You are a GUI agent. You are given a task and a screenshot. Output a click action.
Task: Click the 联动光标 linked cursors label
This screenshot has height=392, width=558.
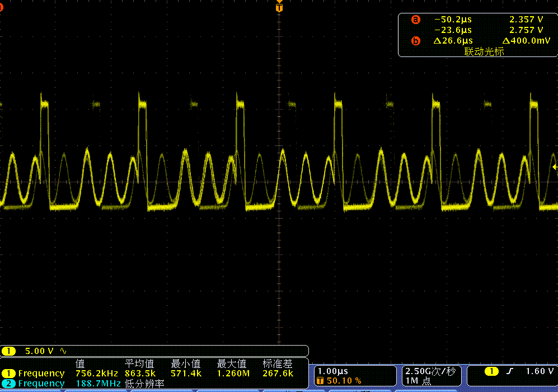coord(484,51)
